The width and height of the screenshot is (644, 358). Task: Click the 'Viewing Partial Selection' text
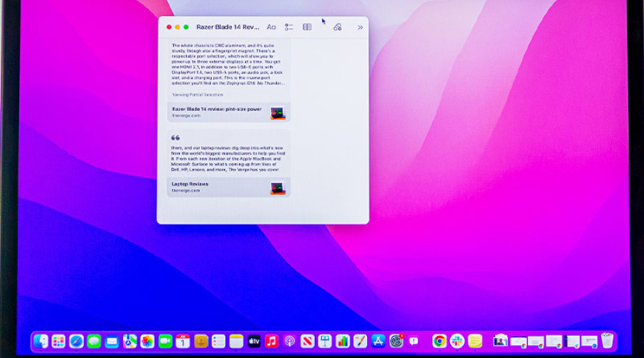(197, 95)
